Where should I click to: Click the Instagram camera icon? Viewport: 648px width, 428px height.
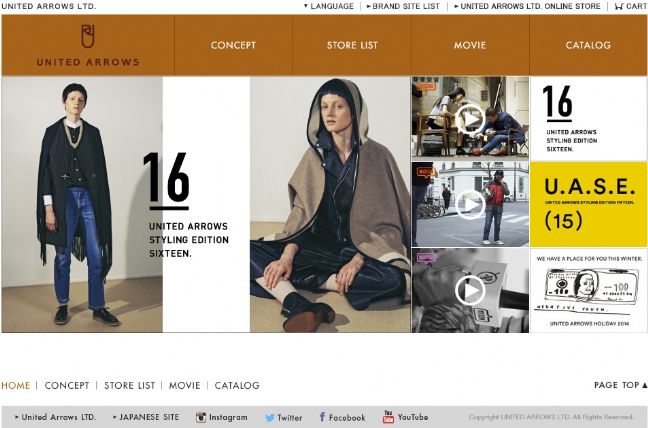201,417
